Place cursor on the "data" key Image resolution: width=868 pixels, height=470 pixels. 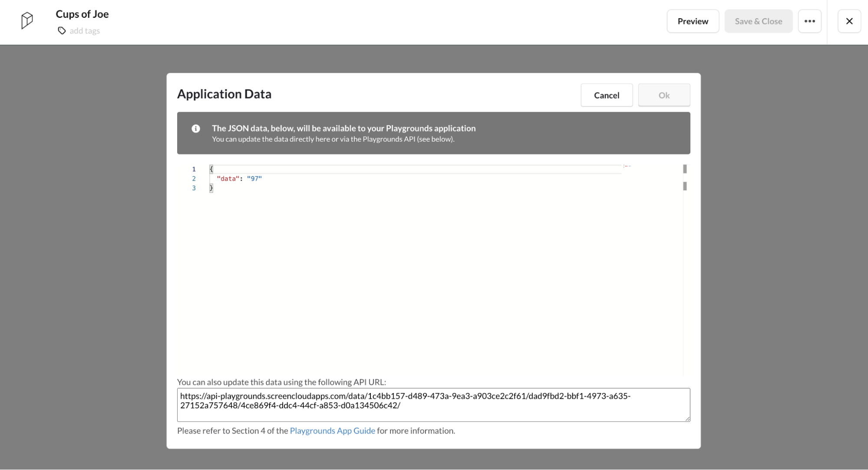coord(228,178)
